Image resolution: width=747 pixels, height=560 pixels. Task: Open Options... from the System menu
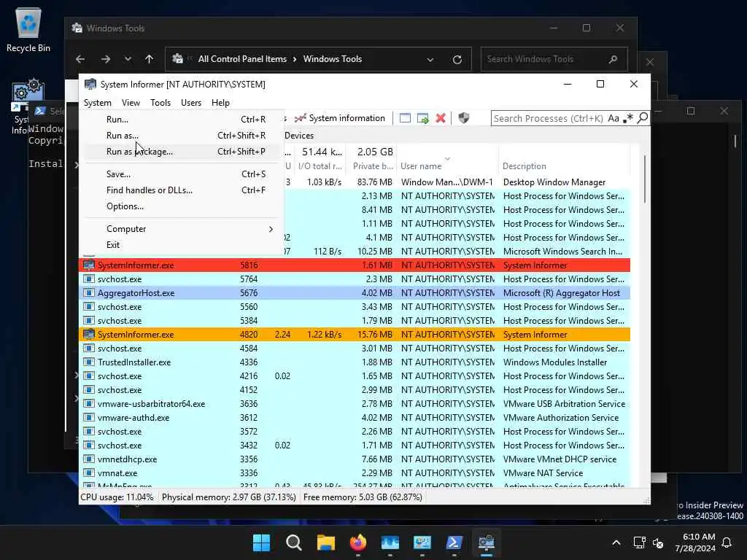pyautogui.click(x=182, y=206)
